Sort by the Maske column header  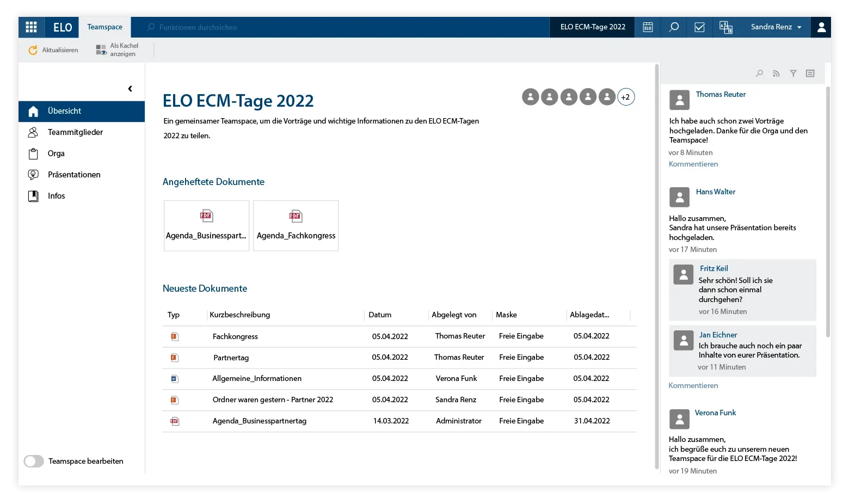506,315
